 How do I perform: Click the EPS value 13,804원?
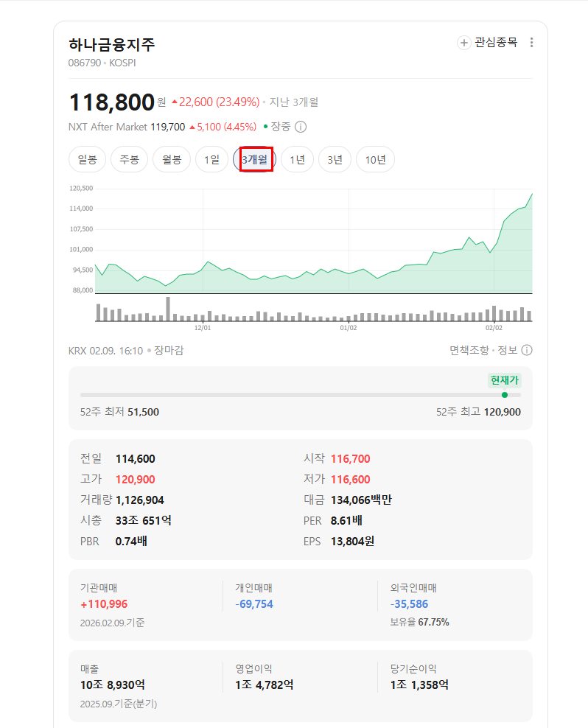(x=352, y=542)
